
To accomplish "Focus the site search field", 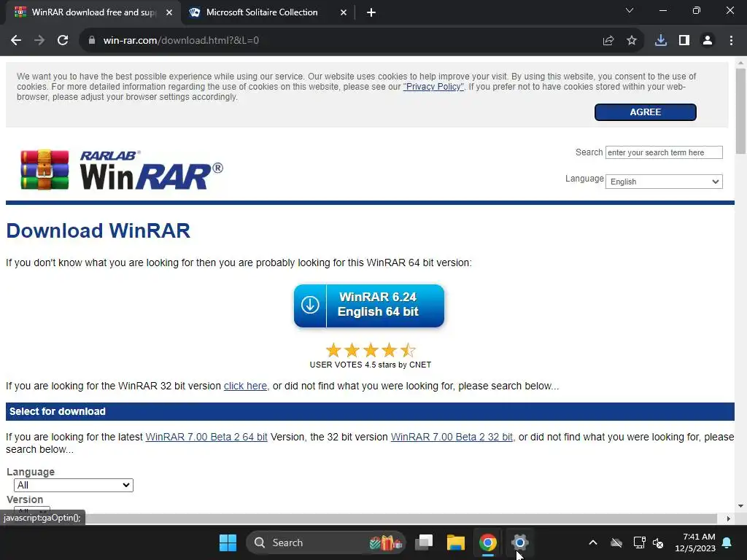I will (x=664, y=152).
